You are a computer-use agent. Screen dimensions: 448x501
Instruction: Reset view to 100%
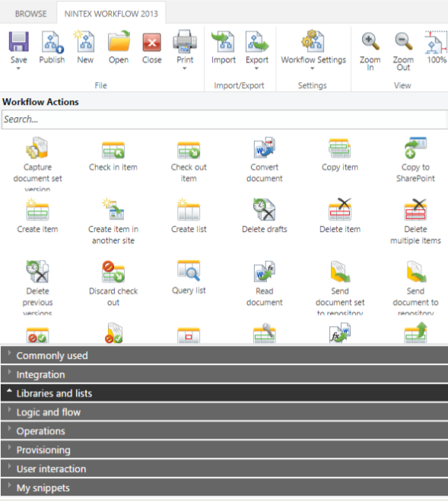point(437,47)
